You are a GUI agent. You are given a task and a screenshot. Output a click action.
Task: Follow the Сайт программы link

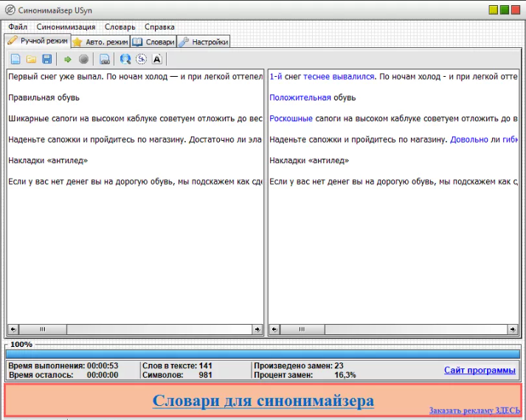(480, 371)
